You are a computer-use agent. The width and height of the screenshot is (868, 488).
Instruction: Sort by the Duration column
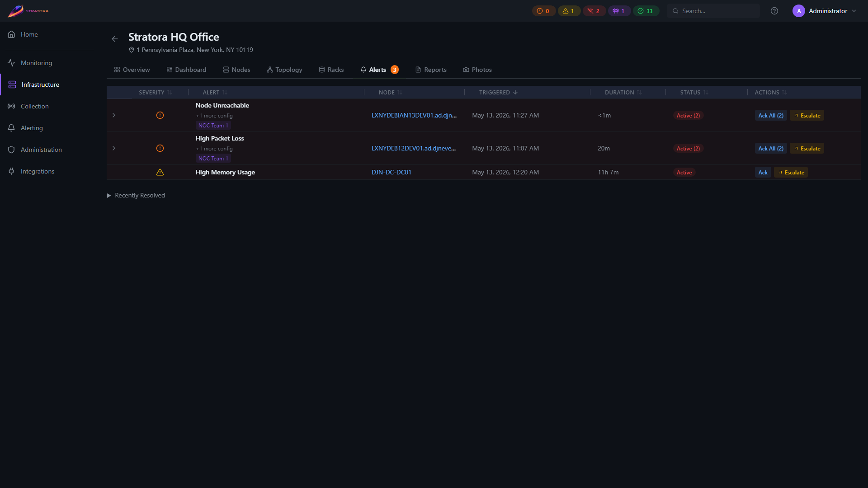click(x=623, y=92)
